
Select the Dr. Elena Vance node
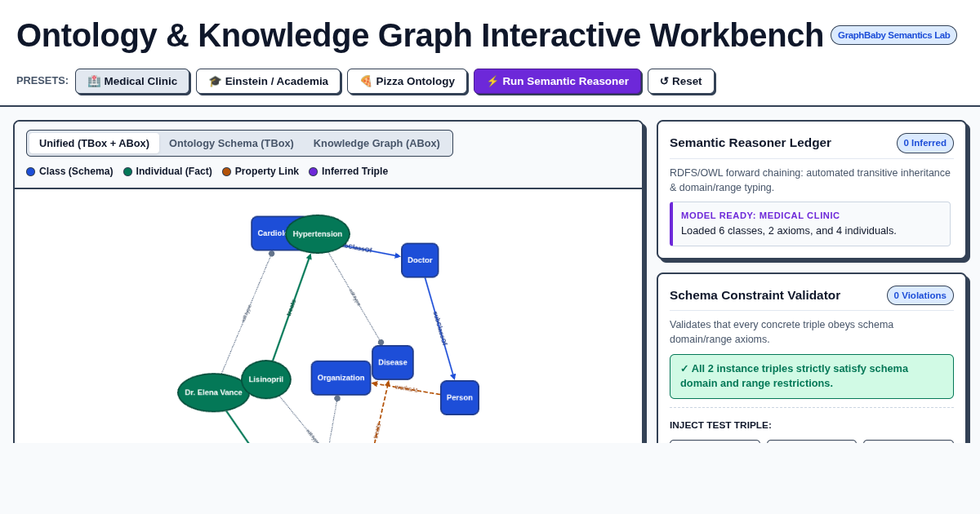(213, 392)
